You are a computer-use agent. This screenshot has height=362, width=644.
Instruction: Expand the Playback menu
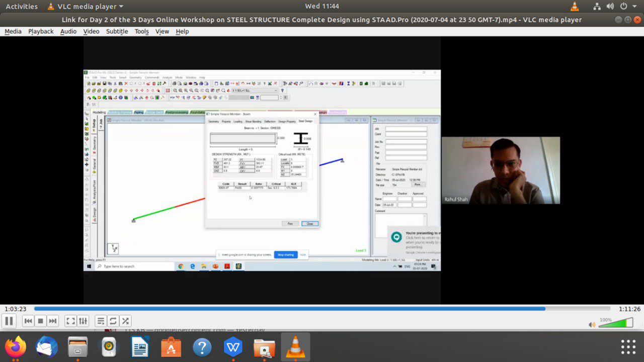[41, 31]
